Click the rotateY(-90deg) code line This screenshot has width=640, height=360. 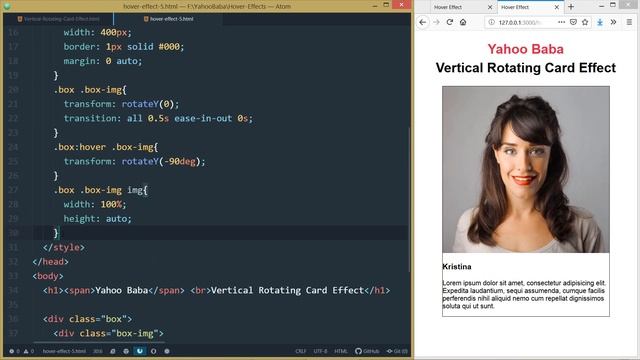tap(134, 161)
